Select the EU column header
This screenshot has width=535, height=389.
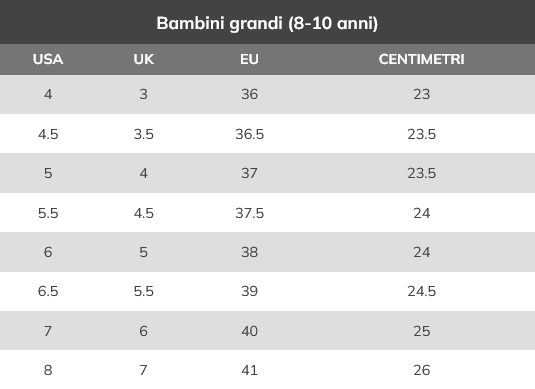[249, 59]
